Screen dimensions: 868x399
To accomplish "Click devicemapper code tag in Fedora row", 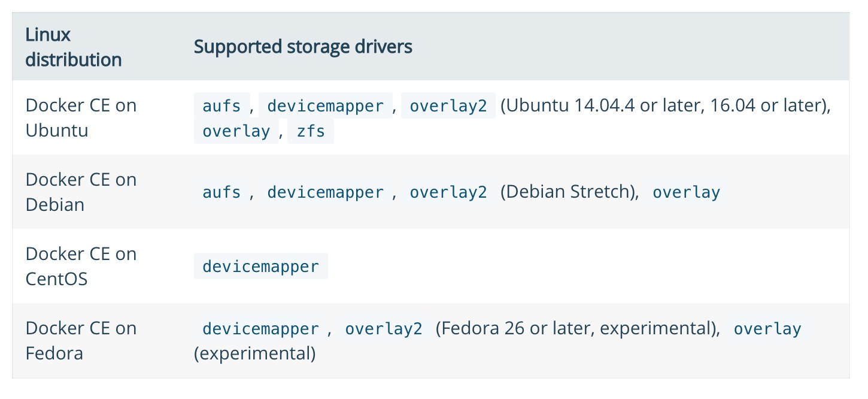I will tap(260, 329).
